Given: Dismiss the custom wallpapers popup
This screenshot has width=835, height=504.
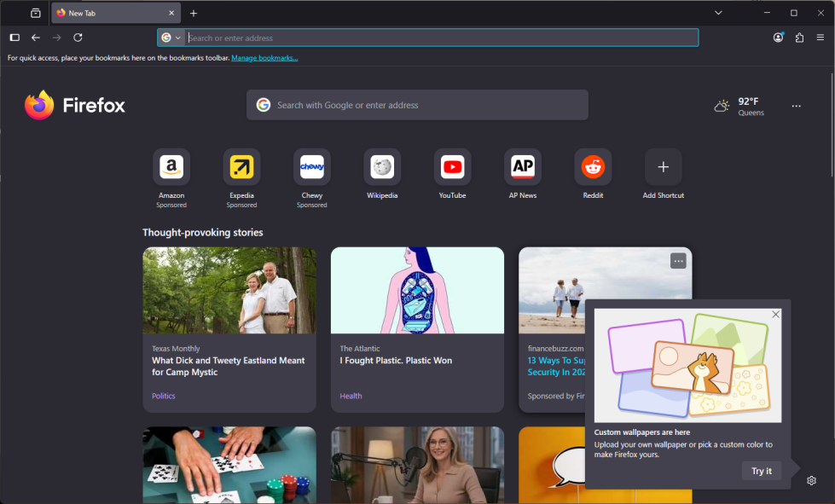Looking at the screenshot, I should (775, 315).
